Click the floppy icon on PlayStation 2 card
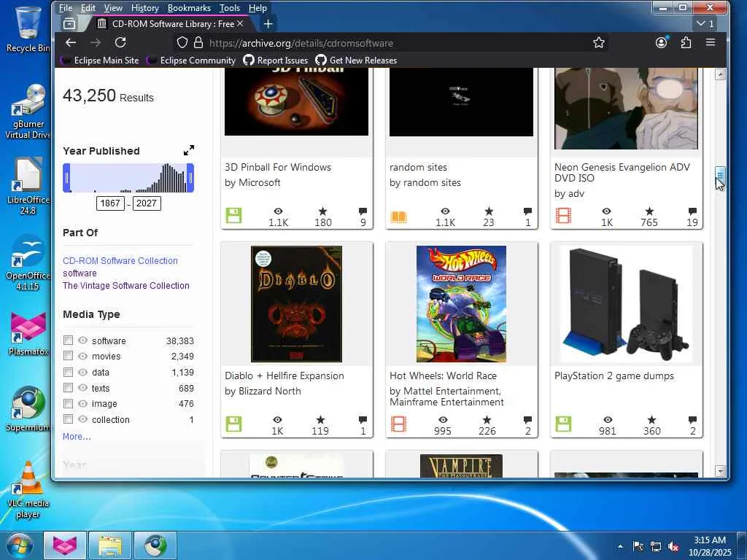747x560 pixels. pos(563,424)
